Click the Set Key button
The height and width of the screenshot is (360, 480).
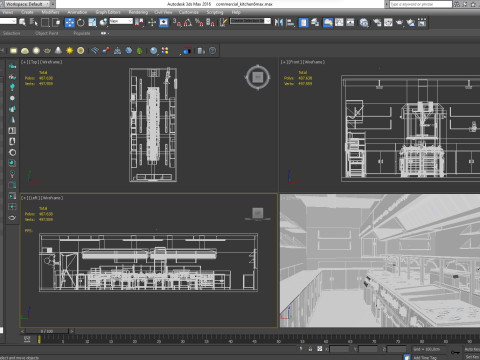pyautogui.click(x=472, y=357)
